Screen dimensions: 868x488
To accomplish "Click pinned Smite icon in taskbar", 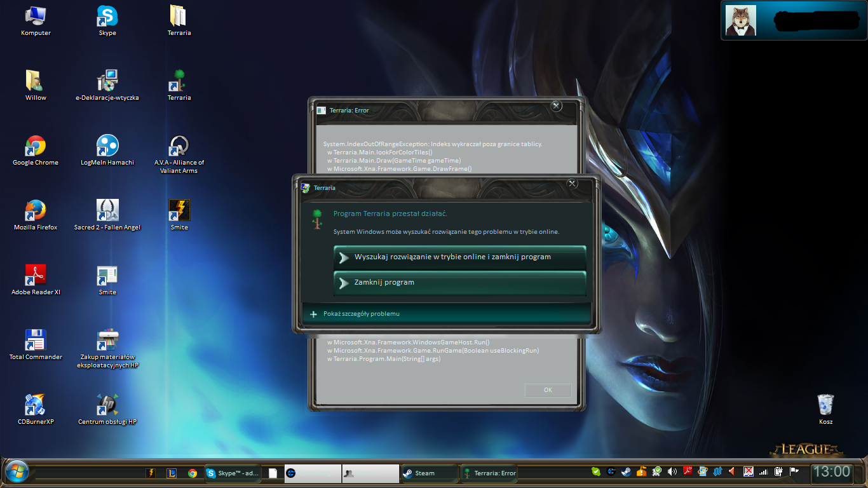I will click(151, 473).
